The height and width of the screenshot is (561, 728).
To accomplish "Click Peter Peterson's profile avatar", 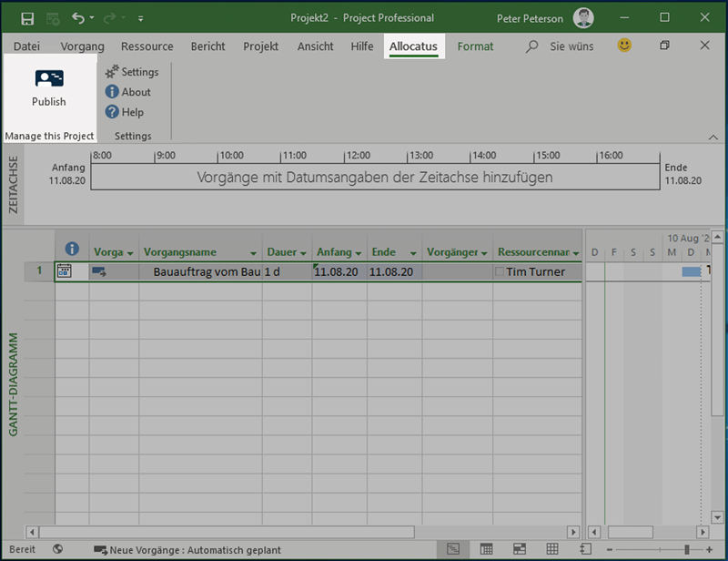I will [583, 18].
